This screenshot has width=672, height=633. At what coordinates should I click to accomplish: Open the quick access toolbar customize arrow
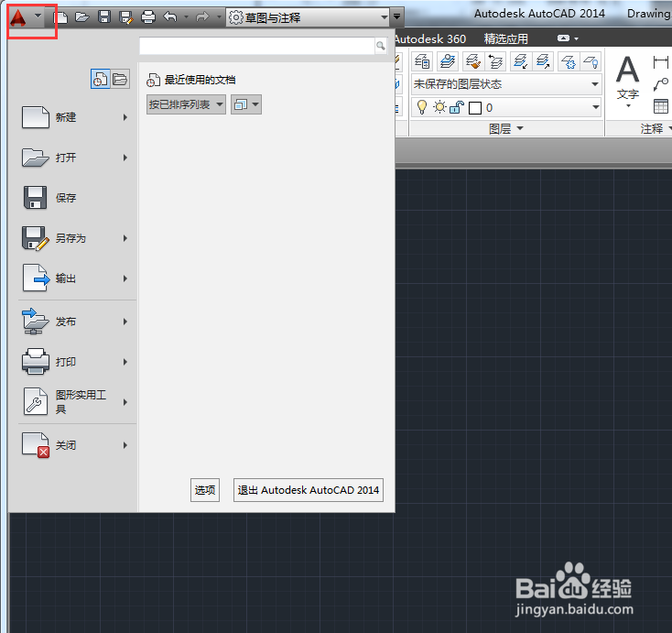tap(396, 17)
